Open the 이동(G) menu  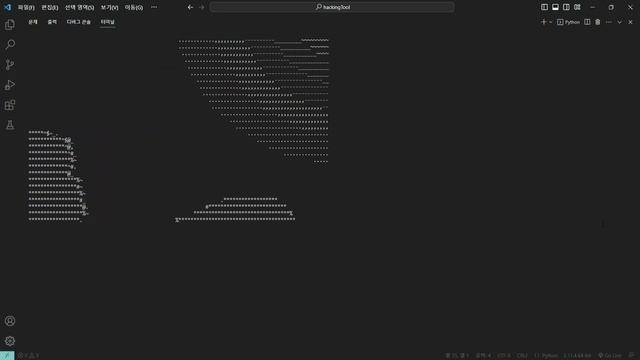tap(134, 7)
